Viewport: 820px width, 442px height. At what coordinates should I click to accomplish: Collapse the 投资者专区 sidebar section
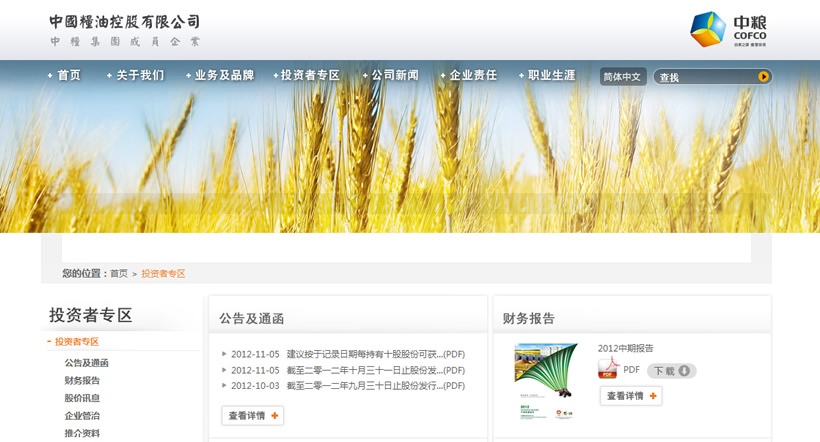click(76, 341)
